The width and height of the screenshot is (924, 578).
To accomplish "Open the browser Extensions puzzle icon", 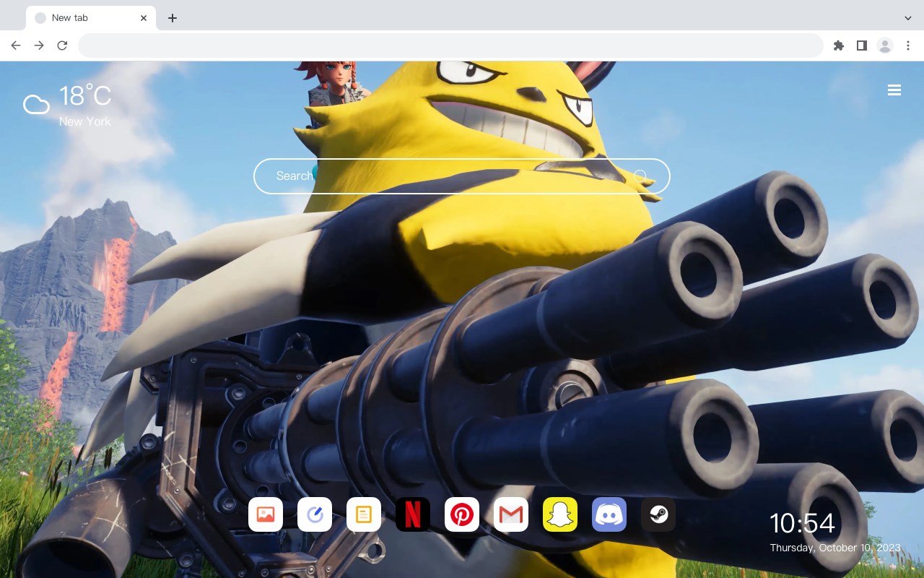I will (838, 46).
